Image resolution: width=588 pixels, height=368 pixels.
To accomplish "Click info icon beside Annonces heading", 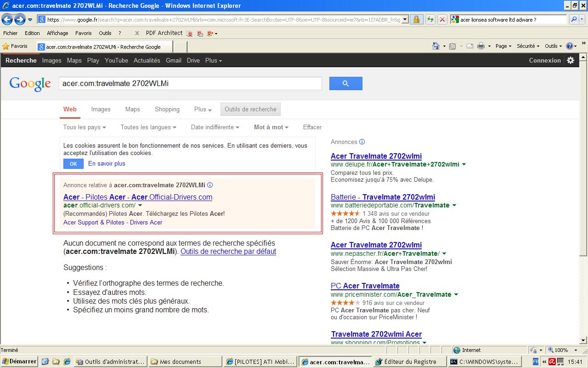I will (362, 142).
